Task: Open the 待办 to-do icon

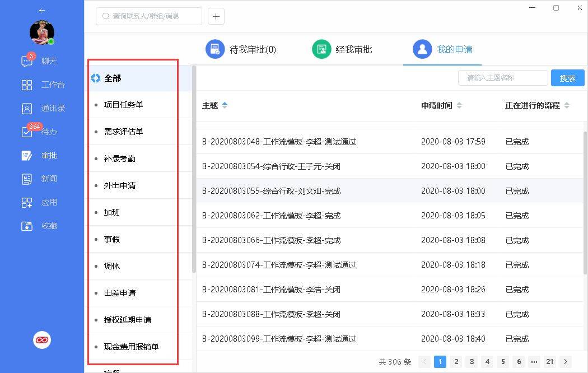Action: click(x=27, y=132)
